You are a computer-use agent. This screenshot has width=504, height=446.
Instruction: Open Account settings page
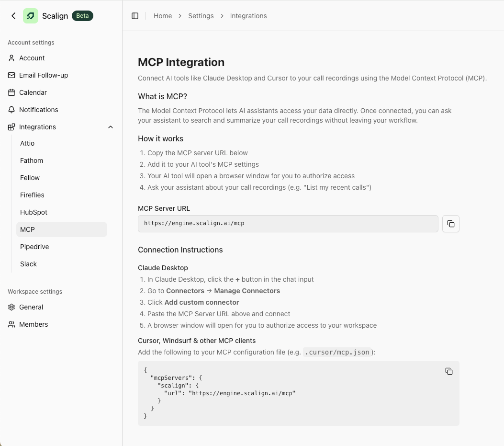coord(32,58)
